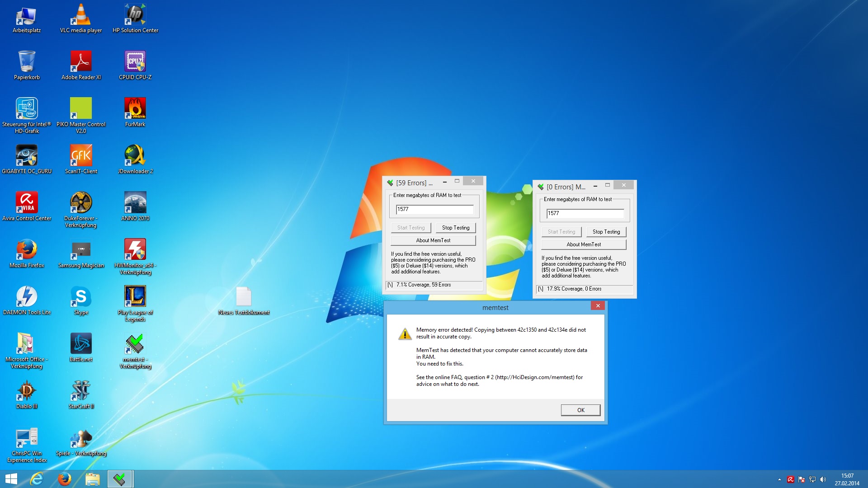Open the VLC media player icon
The height and width of the screenshot is (488, 868).
click(x=81, y=14)
